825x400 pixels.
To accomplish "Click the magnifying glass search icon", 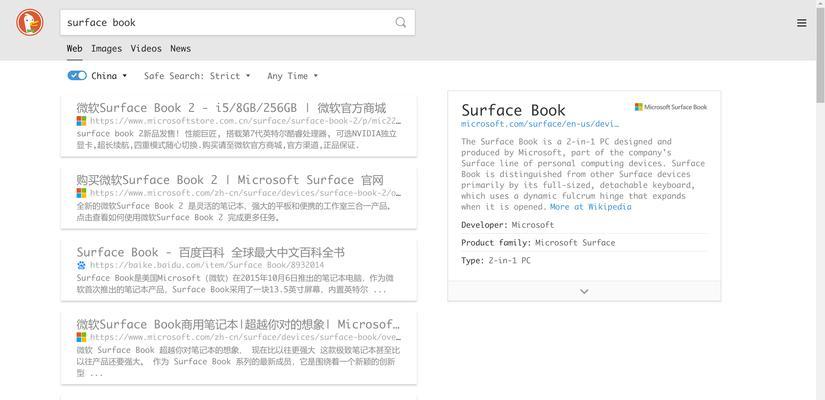I will 401,22.
